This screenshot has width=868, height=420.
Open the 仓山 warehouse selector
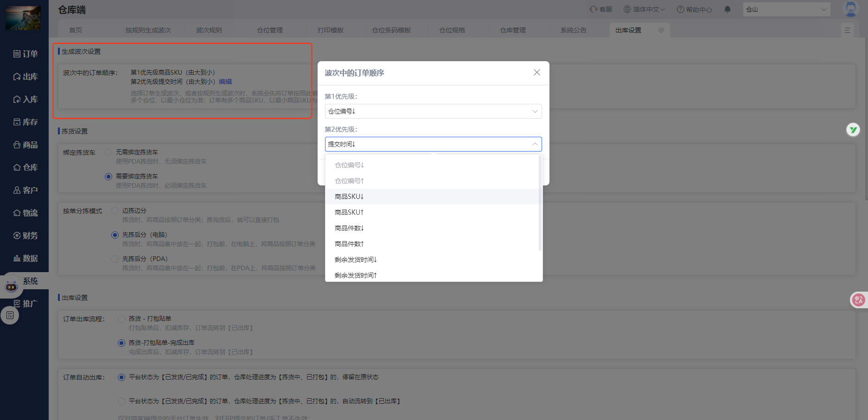(786, 9)
